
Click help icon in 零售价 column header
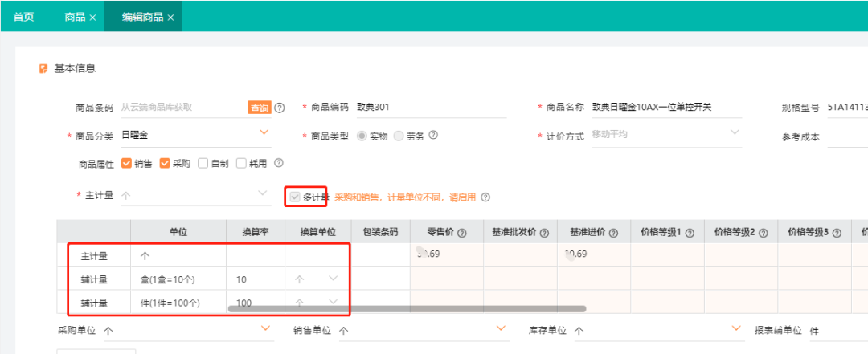click(462, 233)
